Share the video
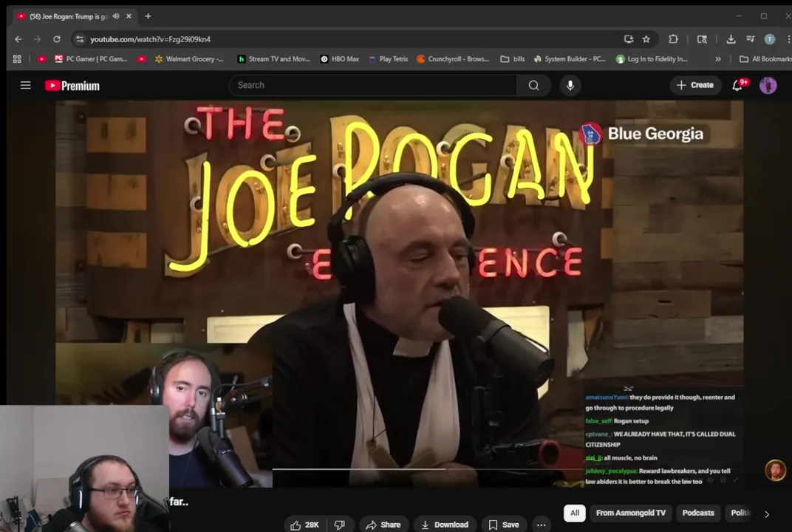Screen dimensions: 792x532 (383, 525)
